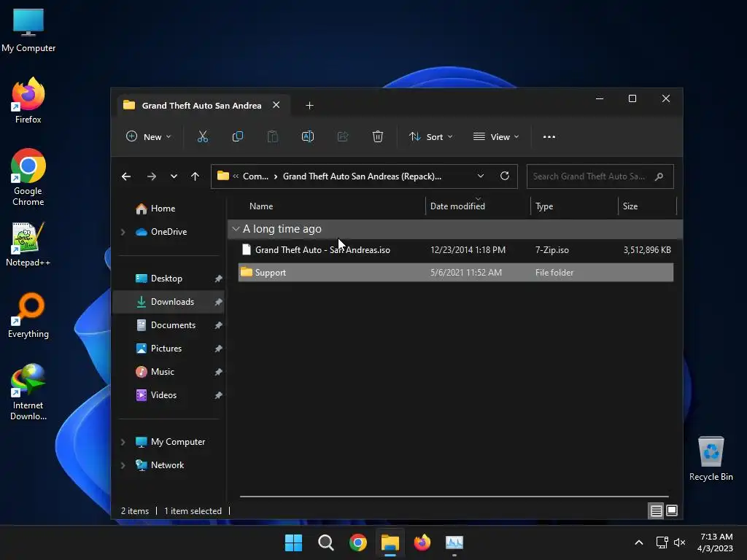Click the Rename icon in toolbar
The width and height of the screenshot is (747, 560).
(308, 136)
